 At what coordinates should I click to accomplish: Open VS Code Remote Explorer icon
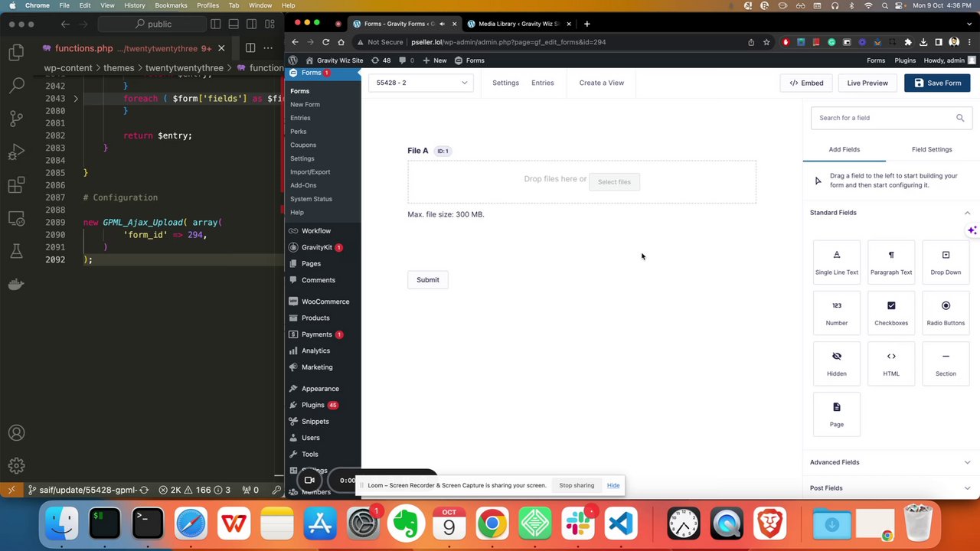[x=16, y=218]
